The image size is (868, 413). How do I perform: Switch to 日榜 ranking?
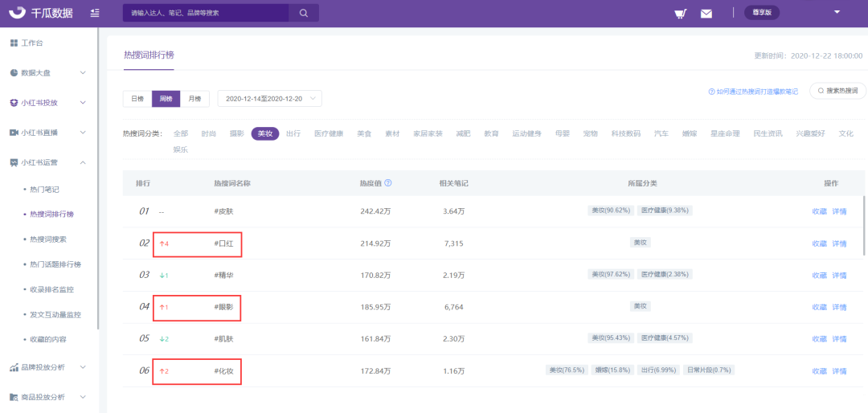(137, 99)
